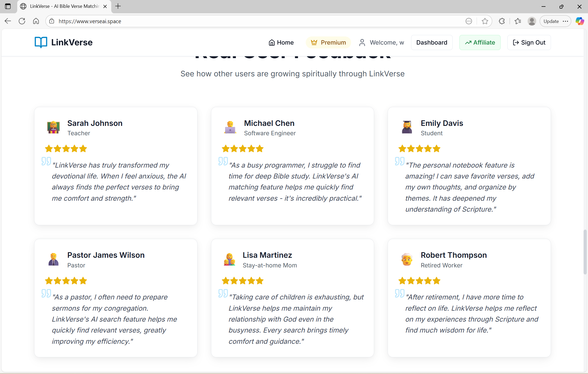The height and width of the screenshot is (374, 588).
Task: Click Robert Thompson's elderly man avatar
Action: click(x=407, y=259)
